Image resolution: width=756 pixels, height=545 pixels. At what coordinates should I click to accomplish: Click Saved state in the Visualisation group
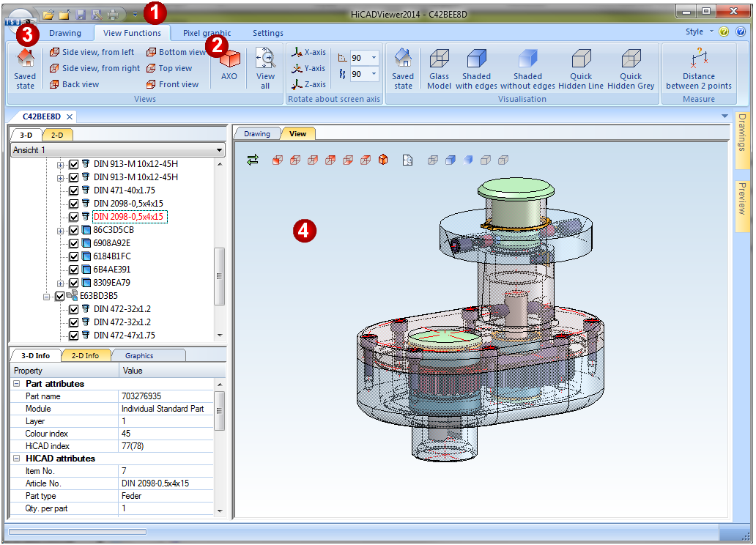[x=403, y=68]
